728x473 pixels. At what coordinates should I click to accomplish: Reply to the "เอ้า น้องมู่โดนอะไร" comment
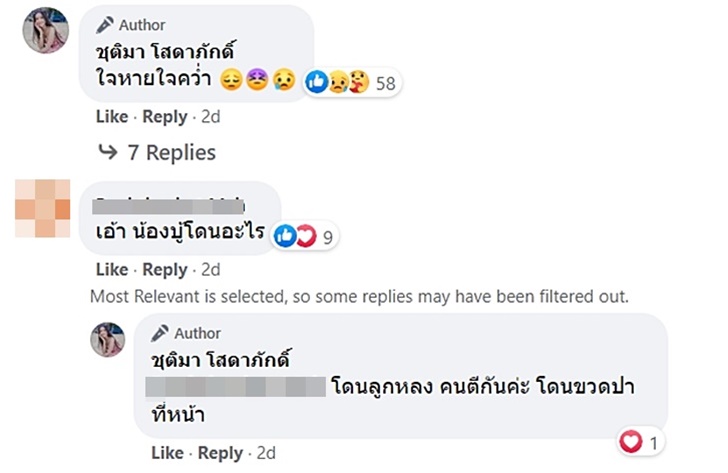click(x=165, y=270)
